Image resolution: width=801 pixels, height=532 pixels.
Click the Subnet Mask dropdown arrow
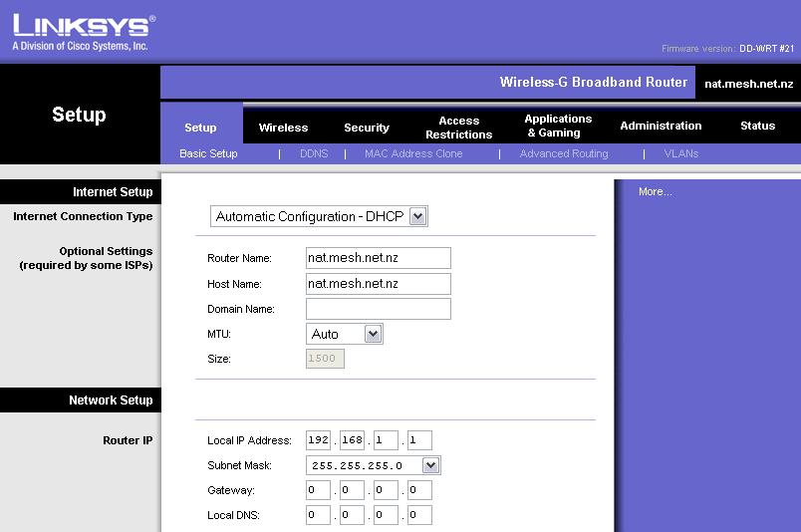[x=430, y=465]
